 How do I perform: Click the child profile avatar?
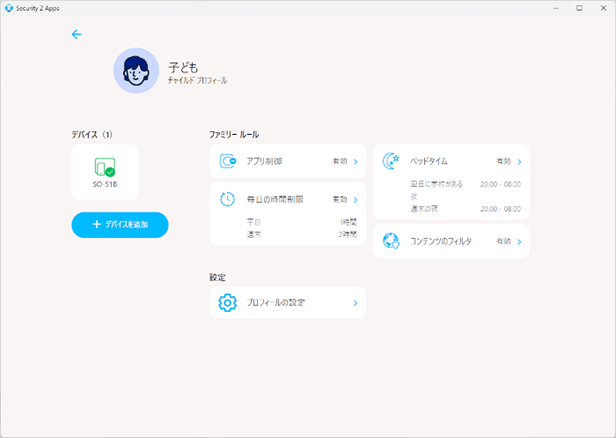tap(136, 71)
